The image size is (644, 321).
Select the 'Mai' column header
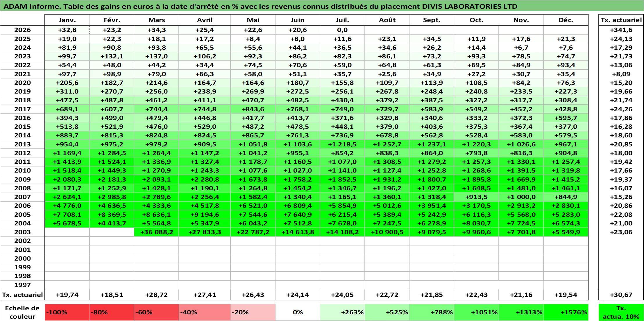(253, 20)
